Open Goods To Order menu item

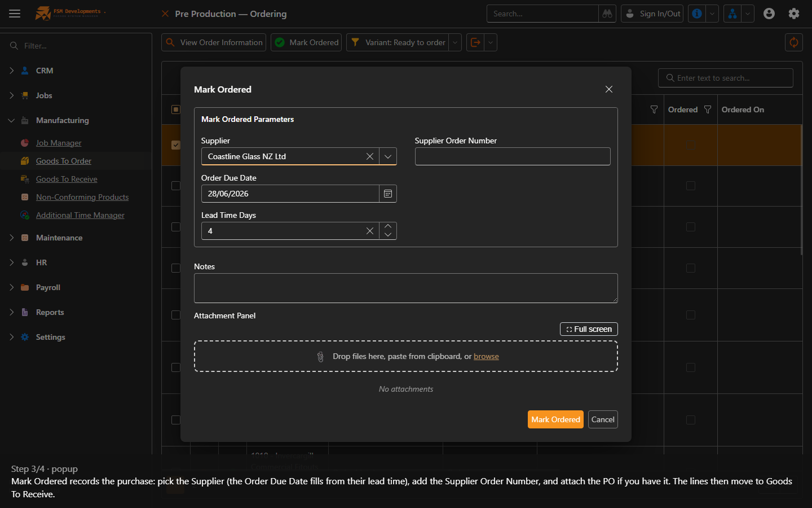pyautogui.click(x=64, y=161)
